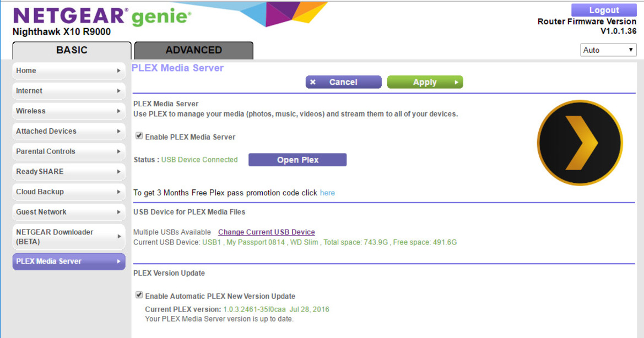Open the Home menu item
Image resolution: width=644 pixels, height=338 pixels.
pos(69,70)
